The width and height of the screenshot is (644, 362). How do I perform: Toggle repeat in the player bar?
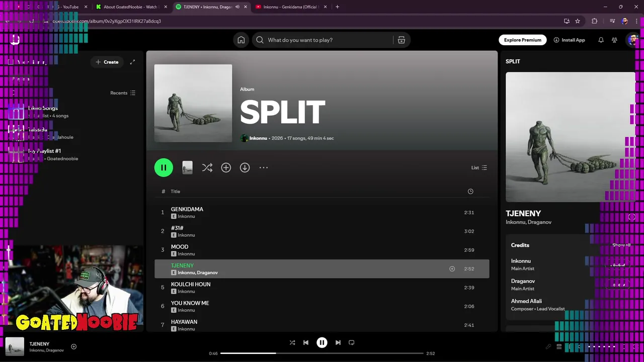click(x=352, y=342)
